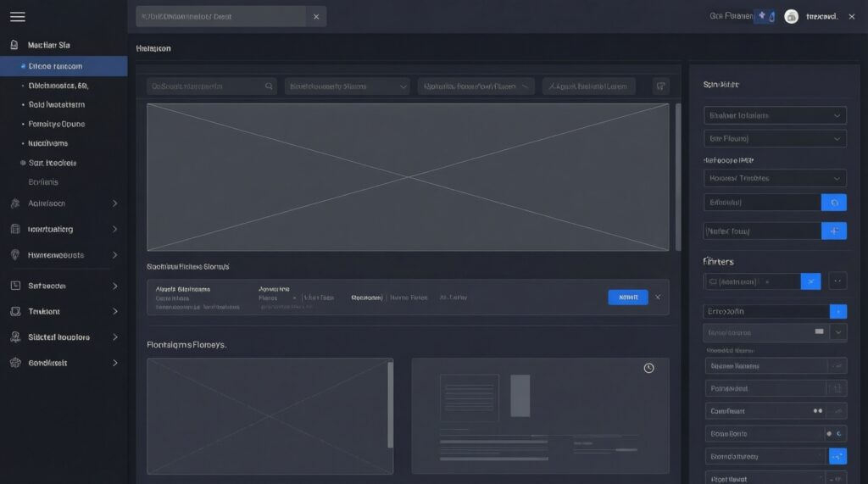Open the second dropdown in the main toolbar

[347, 86]
